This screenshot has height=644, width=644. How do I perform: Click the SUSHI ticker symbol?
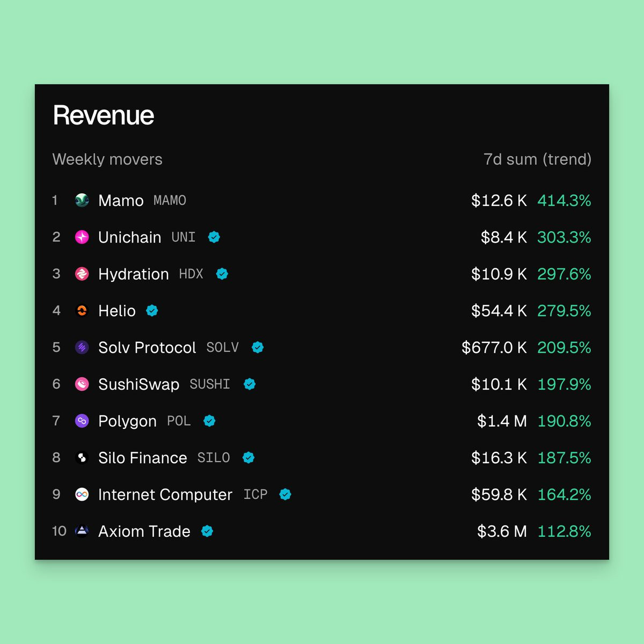click(210, 384)
